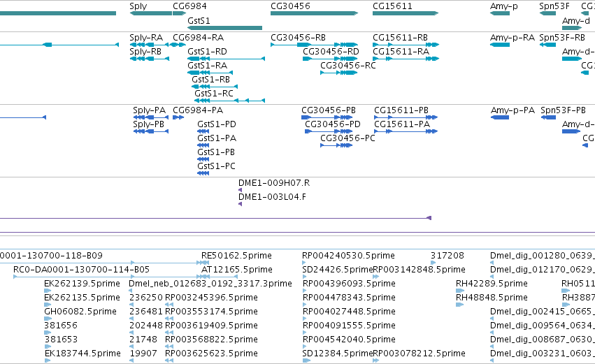Select protein CG30456-PC
Image resolution: width=595 pixels, height=364 pixels.
pos(347,138)
